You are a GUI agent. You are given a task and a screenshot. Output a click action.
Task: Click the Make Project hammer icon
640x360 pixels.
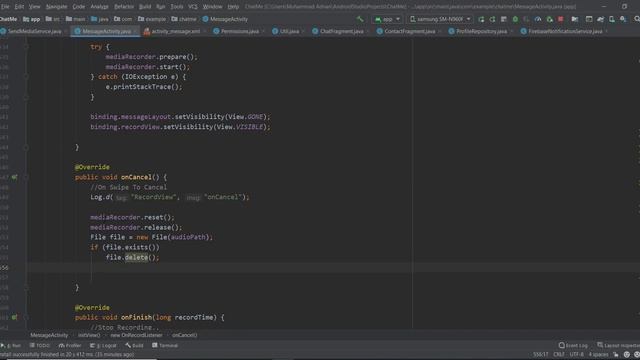point(360,19)
